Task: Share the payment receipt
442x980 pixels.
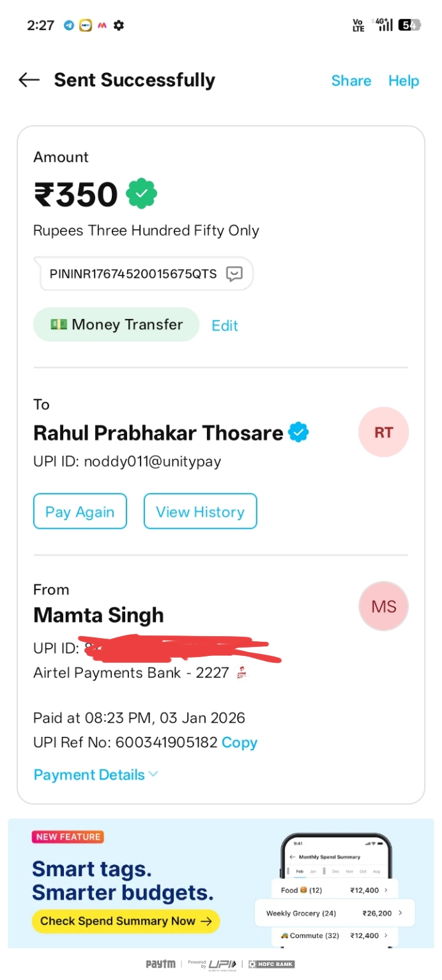Action: click(351, 81)
